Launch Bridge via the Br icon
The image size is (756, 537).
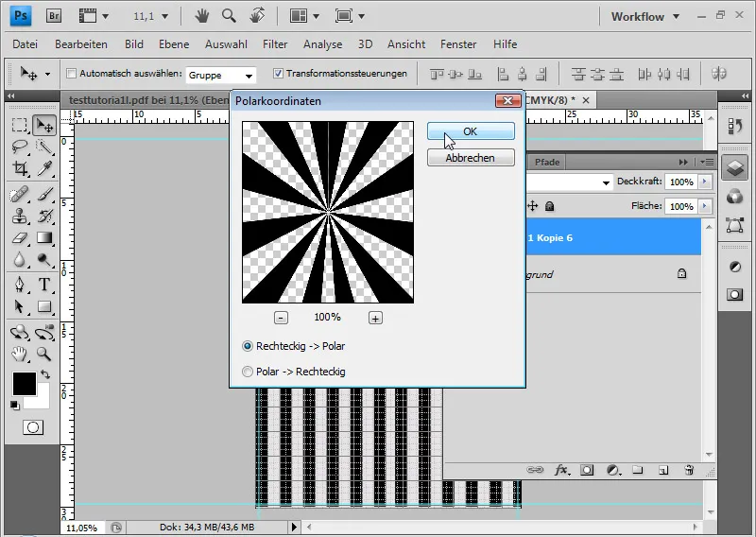(54, 16)
